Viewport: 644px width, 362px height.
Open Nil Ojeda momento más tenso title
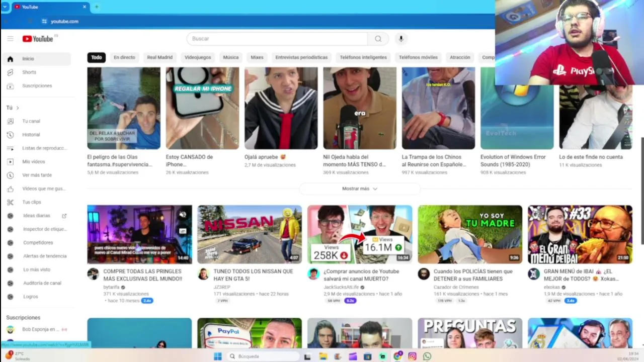(x=355, y=160)
